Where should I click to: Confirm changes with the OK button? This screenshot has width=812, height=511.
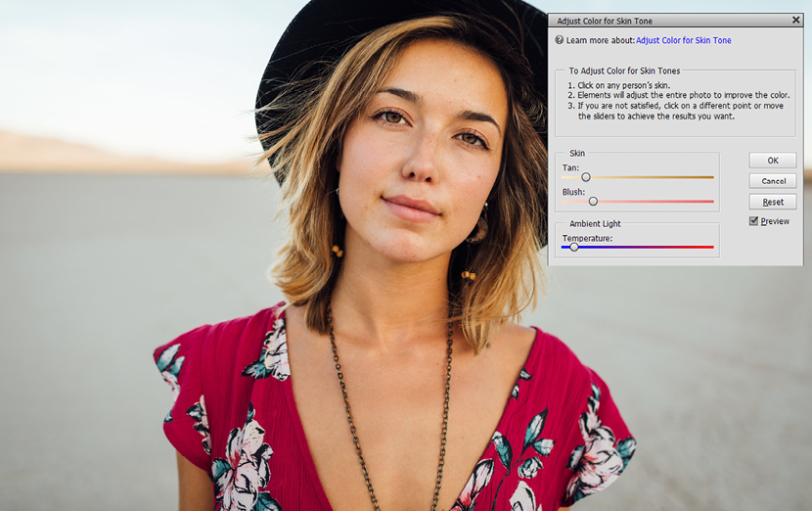[x=773, y=161]
